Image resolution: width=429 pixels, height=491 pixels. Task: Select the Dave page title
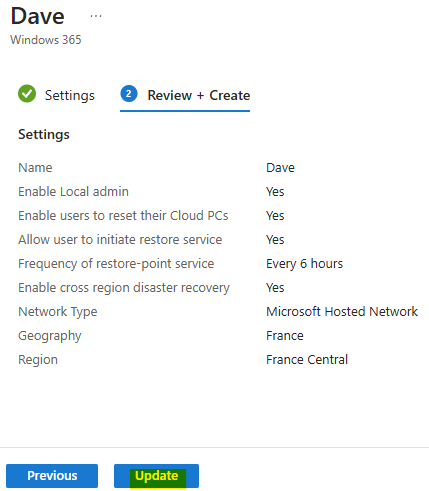click(x=37, y=16)
